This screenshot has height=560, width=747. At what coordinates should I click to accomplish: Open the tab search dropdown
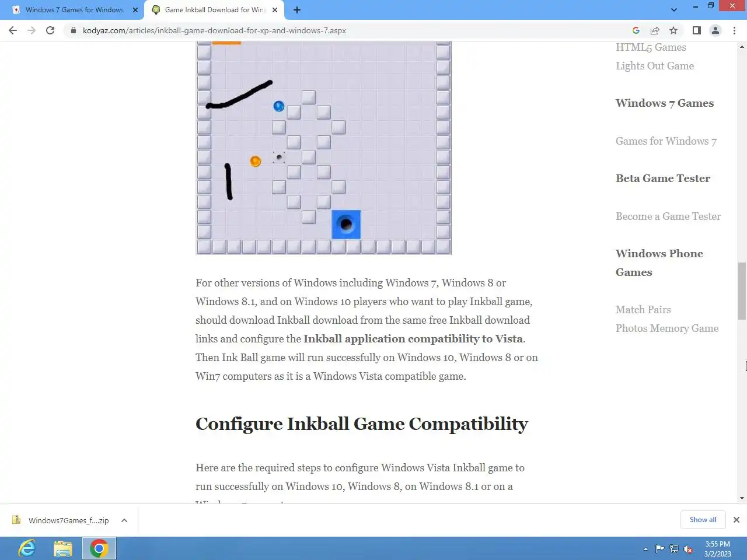[674, 10]
